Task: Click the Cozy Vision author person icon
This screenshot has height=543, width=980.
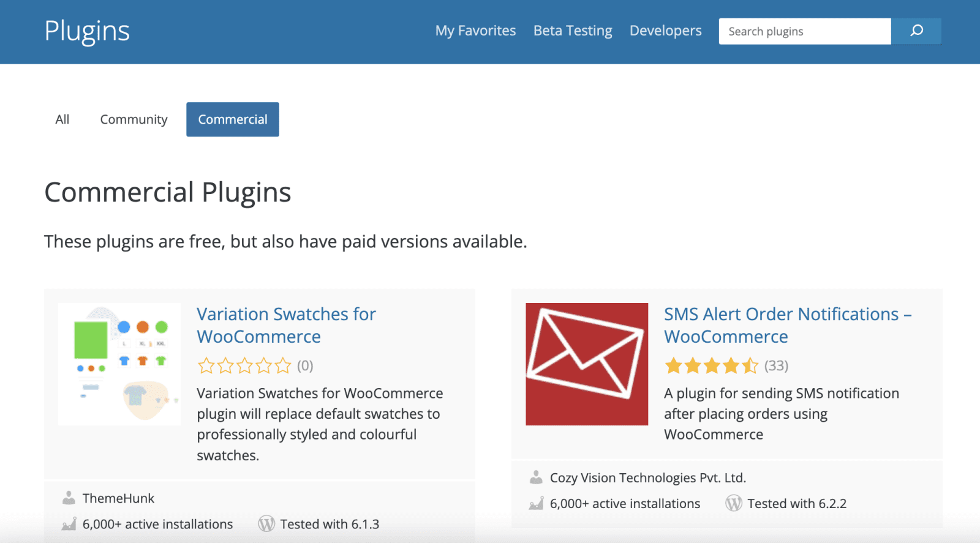Action: point(536,477)
